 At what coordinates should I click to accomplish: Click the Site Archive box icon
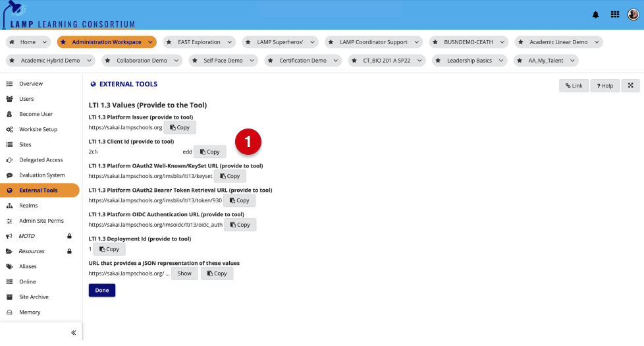[x=9, y=297]
